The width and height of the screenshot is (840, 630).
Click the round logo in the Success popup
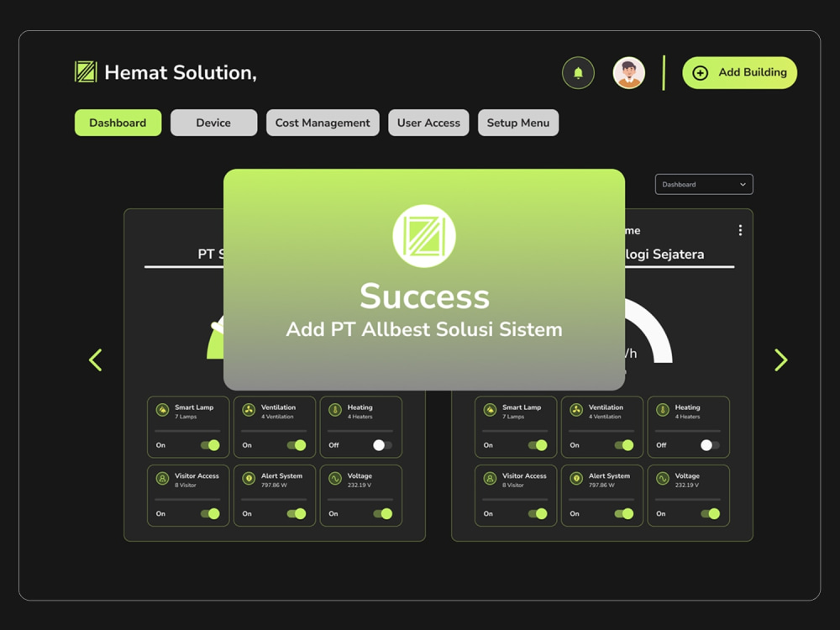click(424, 236)
